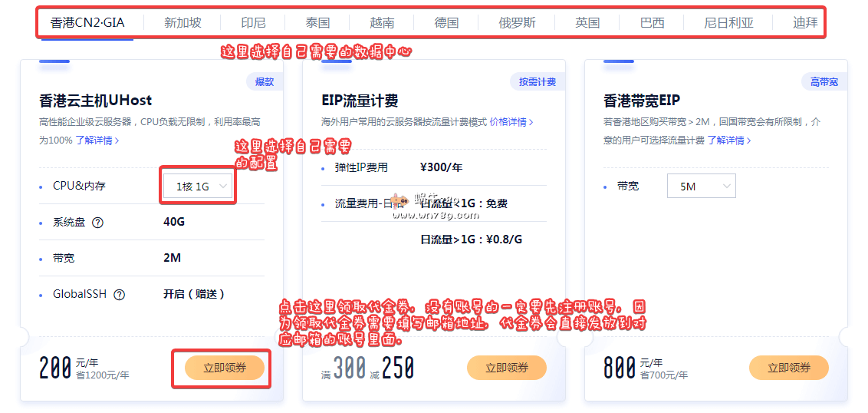
Task: Switch to the 新加坡 data center tab
Action: (x=182, y=22)
